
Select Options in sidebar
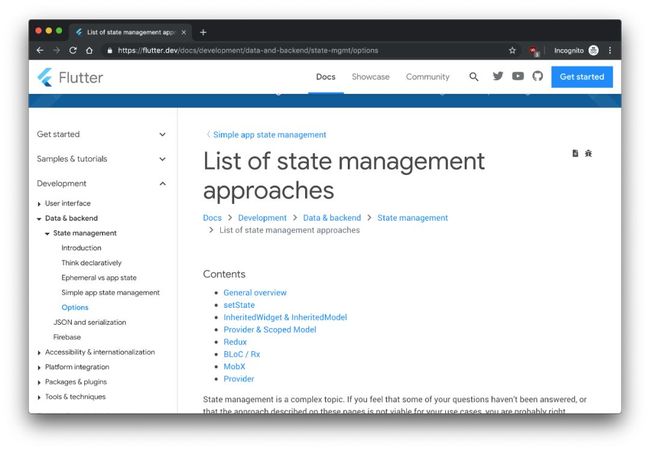point(75,308)
